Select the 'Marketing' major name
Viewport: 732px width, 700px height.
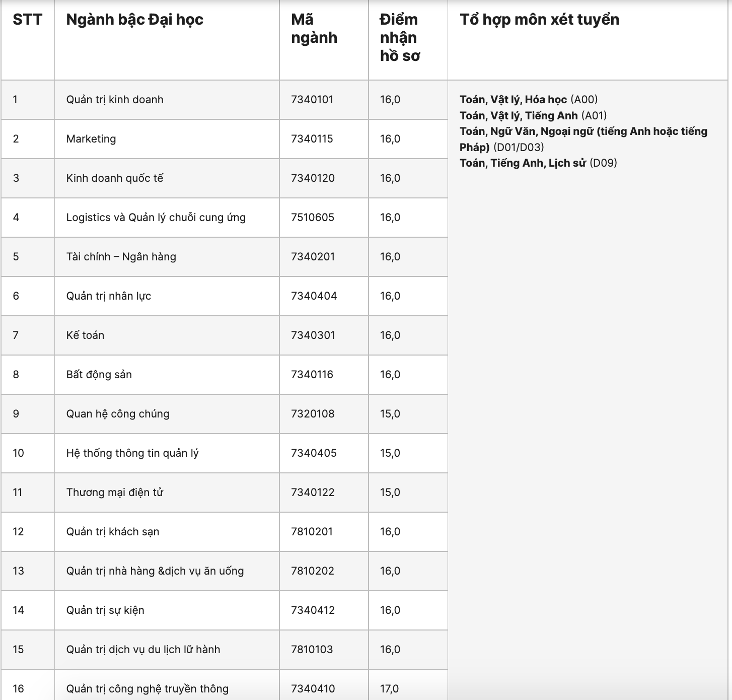[x=91, y=139]
